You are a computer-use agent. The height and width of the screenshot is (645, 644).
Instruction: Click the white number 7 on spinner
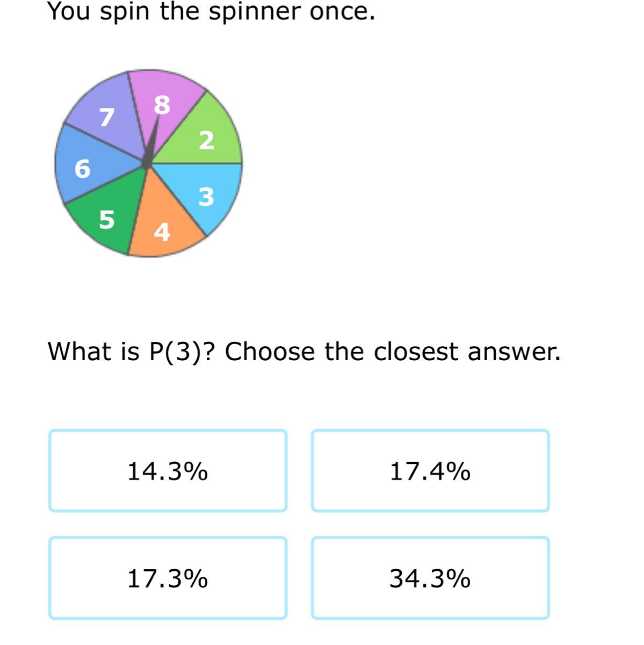pos(107,117)
